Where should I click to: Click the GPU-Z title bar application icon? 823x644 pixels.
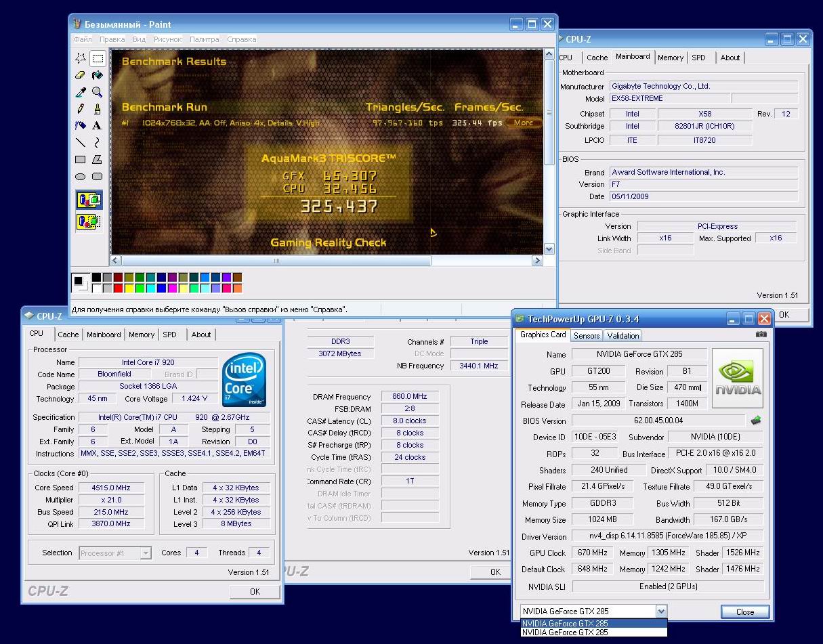pos(520,318)
